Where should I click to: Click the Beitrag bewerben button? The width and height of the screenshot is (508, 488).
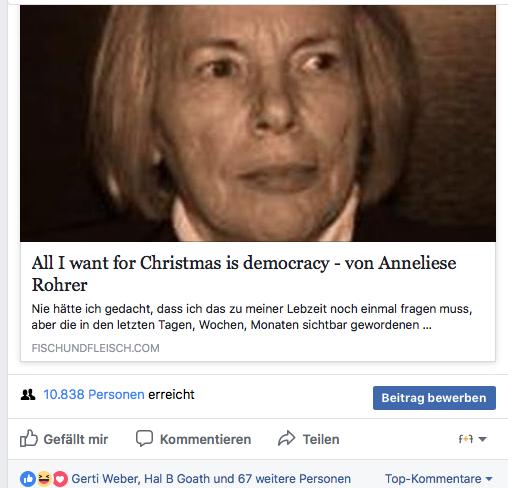point(434,398)
